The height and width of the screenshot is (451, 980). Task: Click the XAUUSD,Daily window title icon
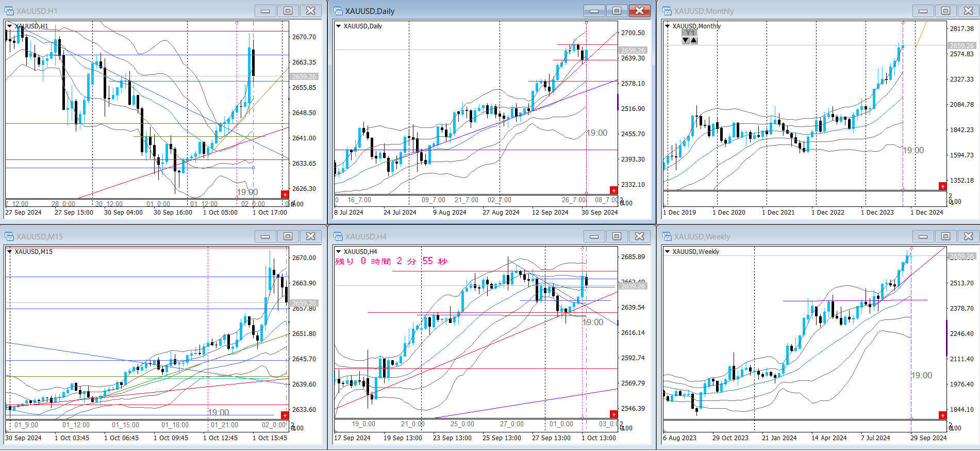(x=338, y=11)
